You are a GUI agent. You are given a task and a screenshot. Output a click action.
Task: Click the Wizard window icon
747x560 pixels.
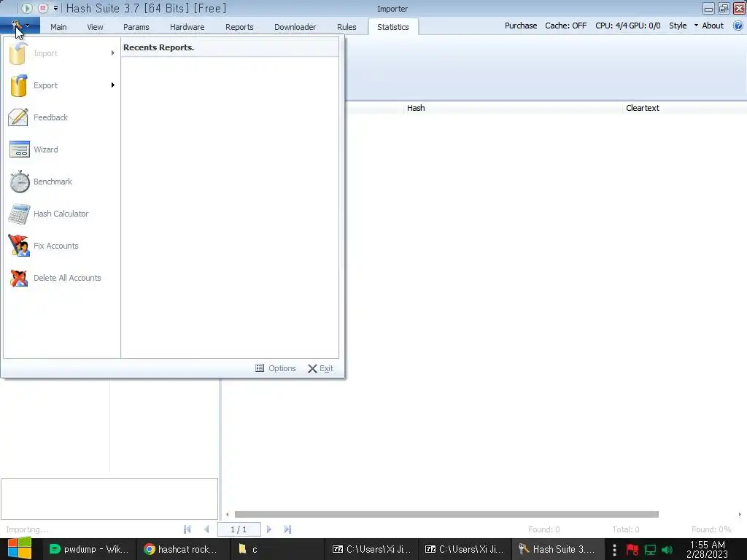click(19, 149)
